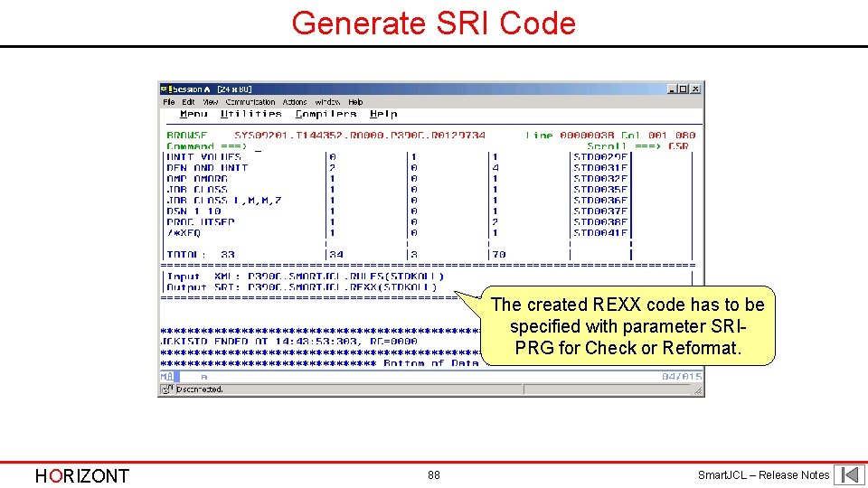
Task: Click the TOTAL : 33 entry
Action: coord(201,255)
